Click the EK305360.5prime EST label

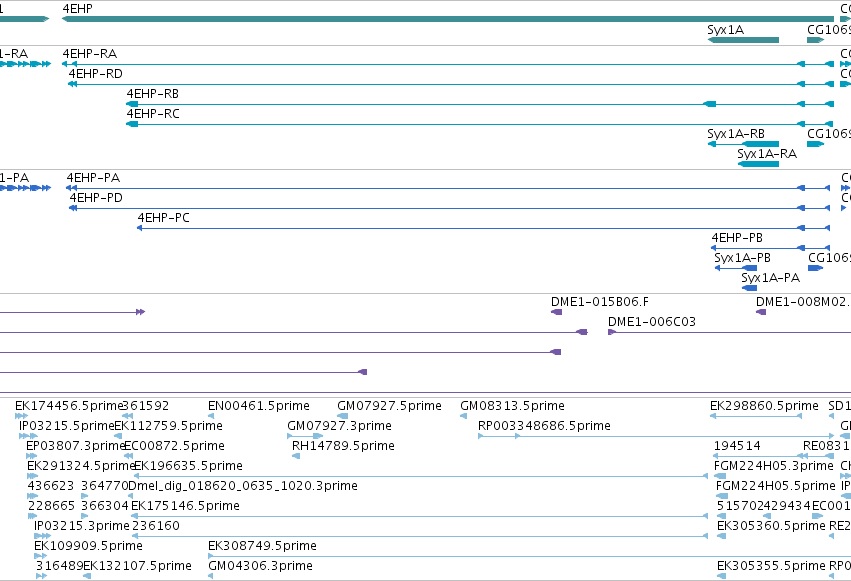click(771, 526)
